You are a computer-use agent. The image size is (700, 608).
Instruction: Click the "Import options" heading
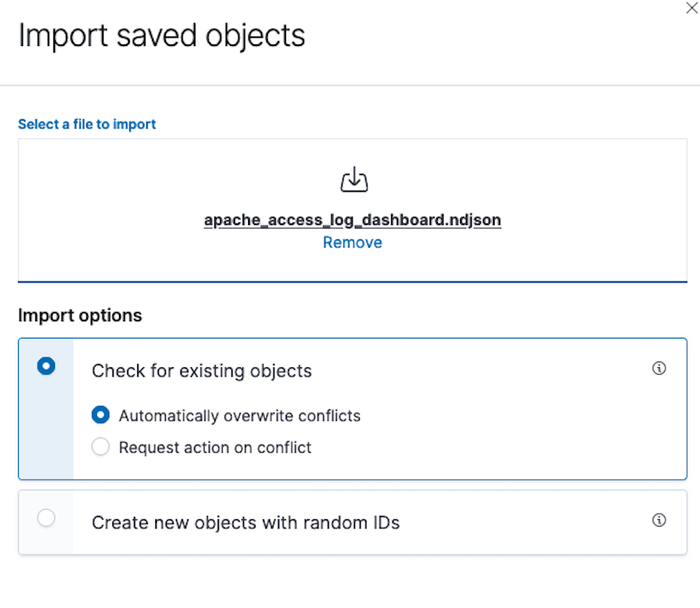click(x=80, y=316)
